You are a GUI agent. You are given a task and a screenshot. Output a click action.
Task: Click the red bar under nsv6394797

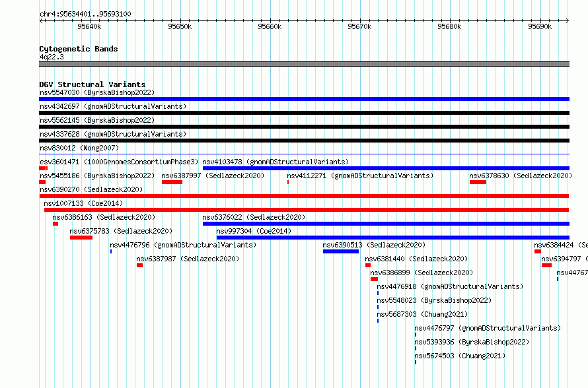[547, 265]
